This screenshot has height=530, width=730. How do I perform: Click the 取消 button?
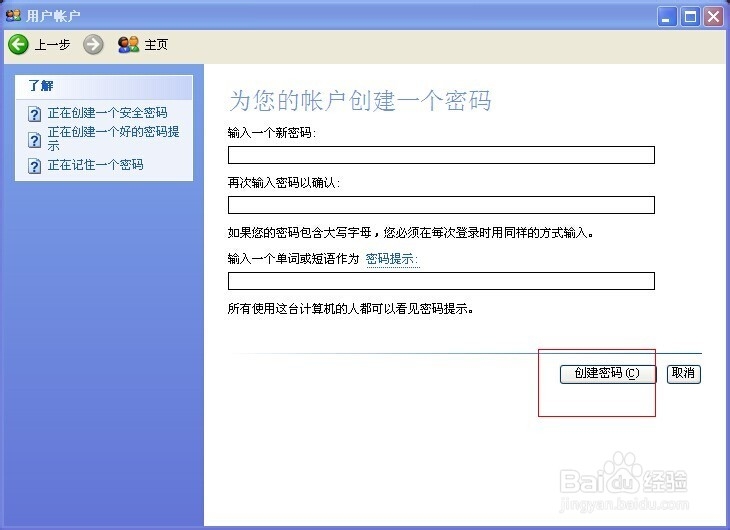pos(683,374)
